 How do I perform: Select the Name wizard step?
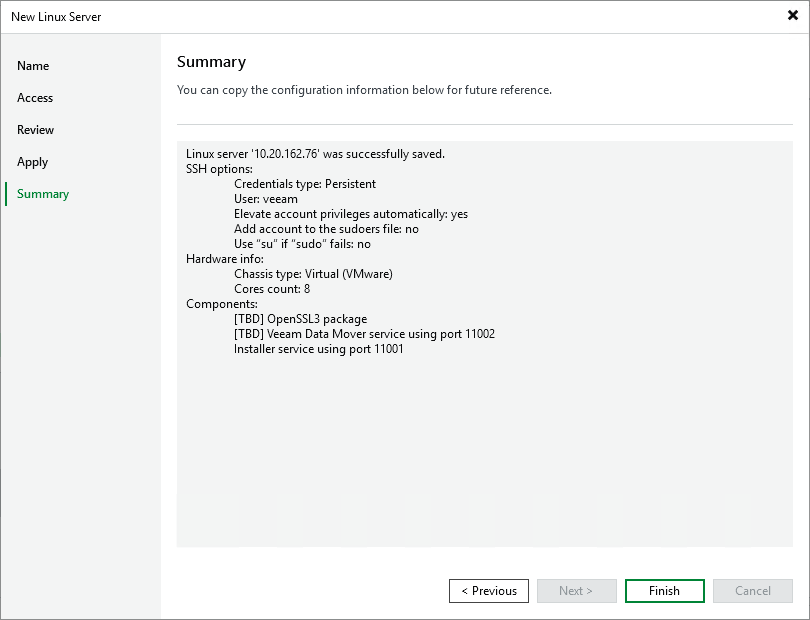(33, 66)
